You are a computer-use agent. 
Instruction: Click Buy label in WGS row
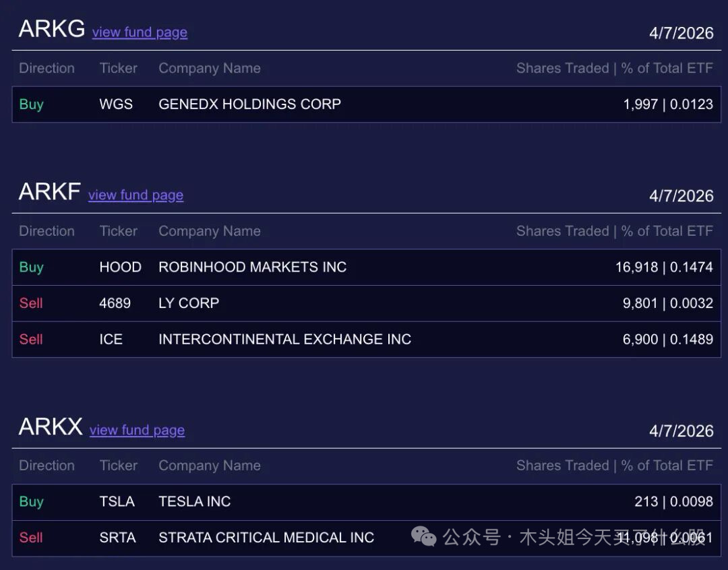[31, 104]
